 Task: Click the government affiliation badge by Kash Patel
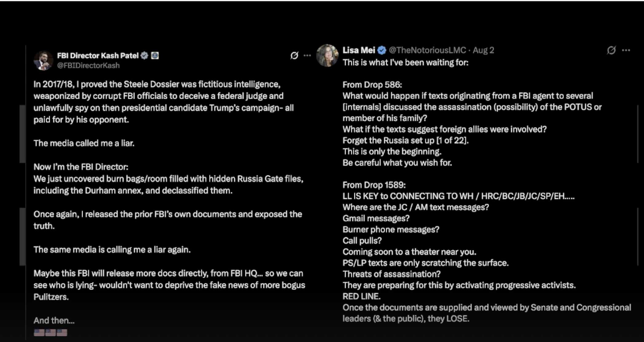coord(155,56)
